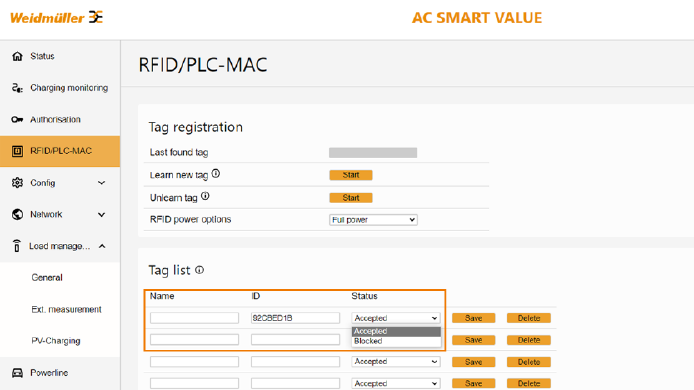
Task: Click the third row Name field
Action: click(x=194, y=361)
